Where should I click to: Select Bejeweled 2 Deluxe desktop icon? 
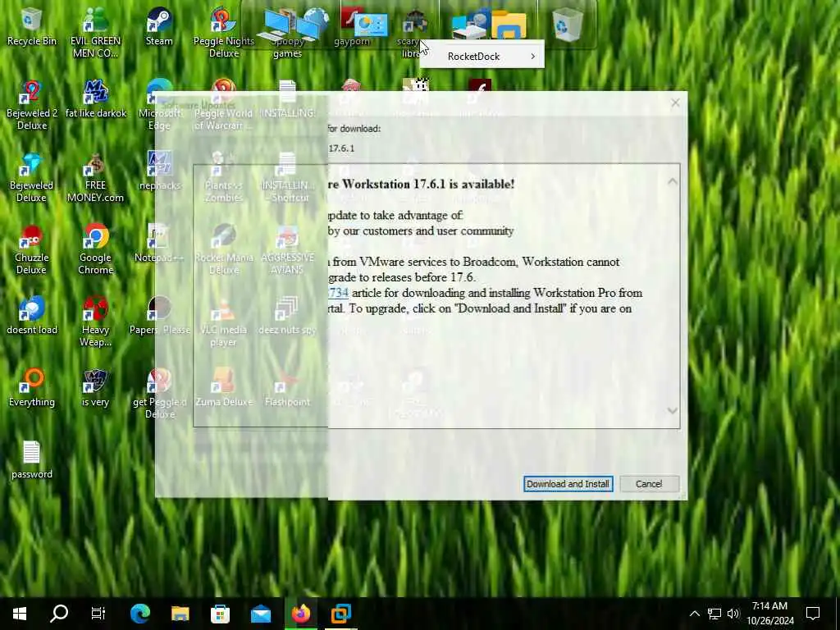point(31,104)
